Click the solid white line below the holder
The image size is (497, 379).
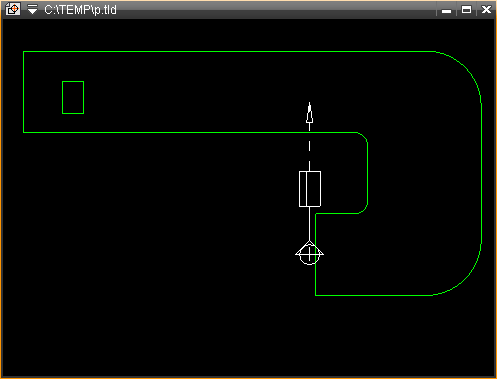pos(309,224)
